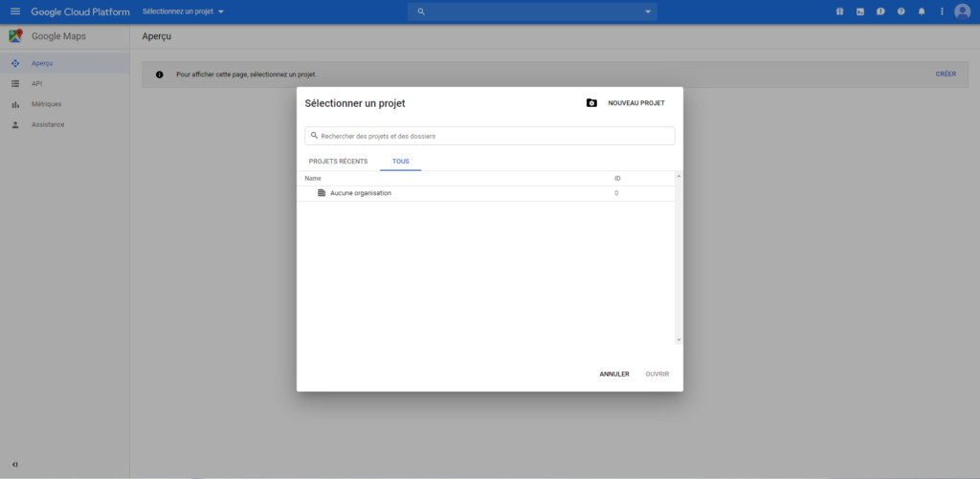Click the 'Nouveau projet' button

pyautogui.click(x=635, y=103)
